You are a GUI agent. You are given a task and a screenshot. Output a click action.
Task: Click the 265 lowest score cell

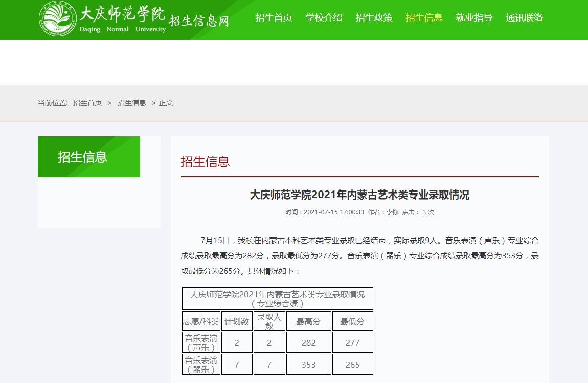352,365
